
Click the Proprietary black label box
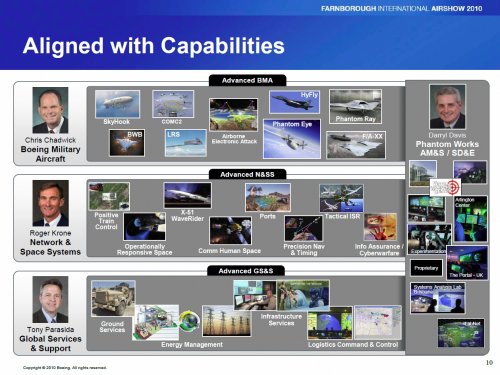(426, 268)
